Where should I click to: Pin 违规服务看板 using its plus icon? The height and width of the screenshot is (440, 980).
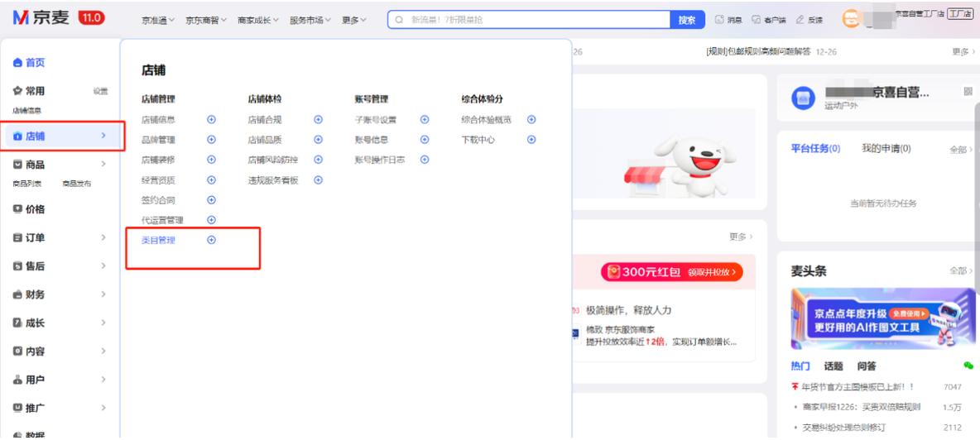click(x=318, y=179)
